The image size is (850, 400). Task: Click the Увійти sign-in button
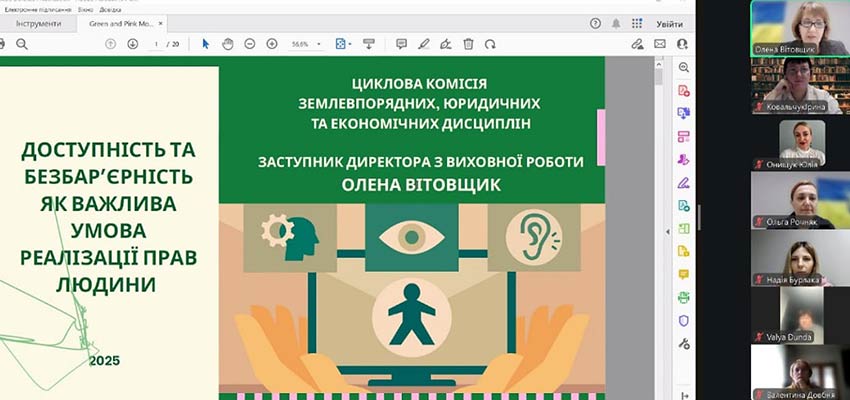[x=669, y=23]
